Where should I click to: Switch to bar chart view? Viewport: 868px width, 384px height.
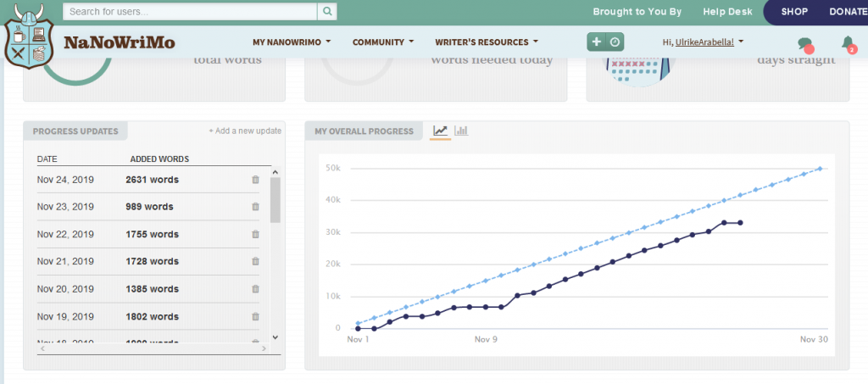(x=461, y=131)
